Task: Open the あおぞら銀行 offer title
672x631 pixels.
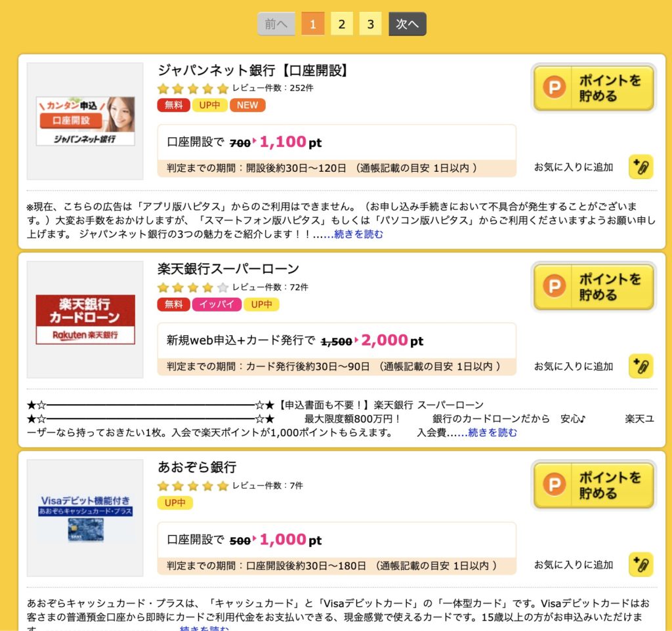Action: point(197,467)
